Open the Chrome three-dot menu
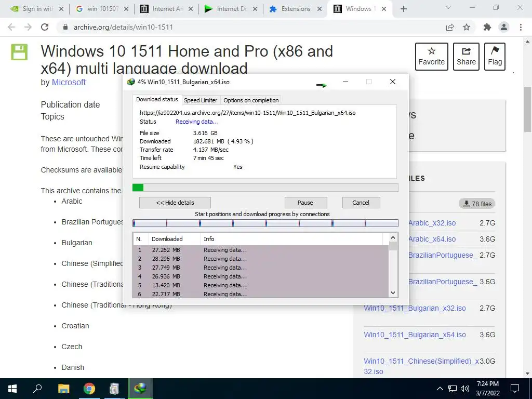The width and height of the screenshot is (532, 399). point(521,27)
